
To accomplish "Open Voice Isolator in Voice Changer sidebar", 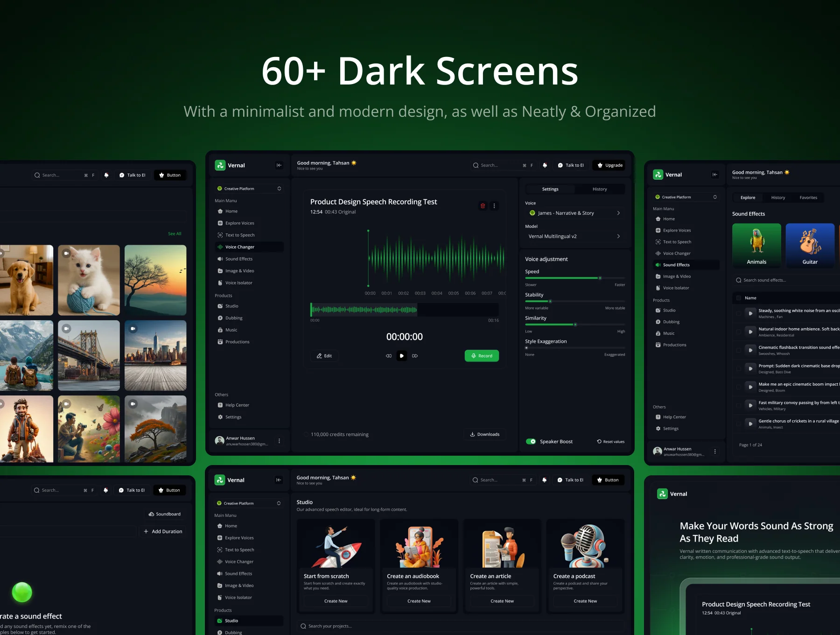I will pos(249,282).
